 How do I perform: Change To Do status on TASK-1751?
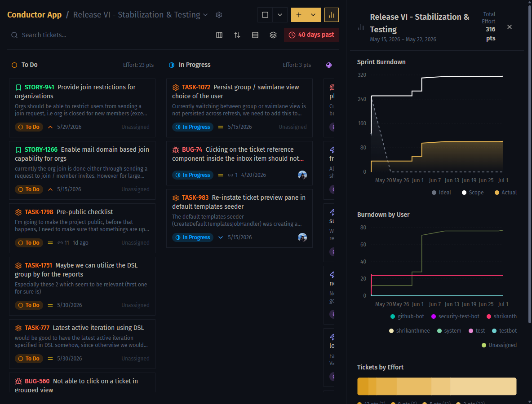point(29,305)
